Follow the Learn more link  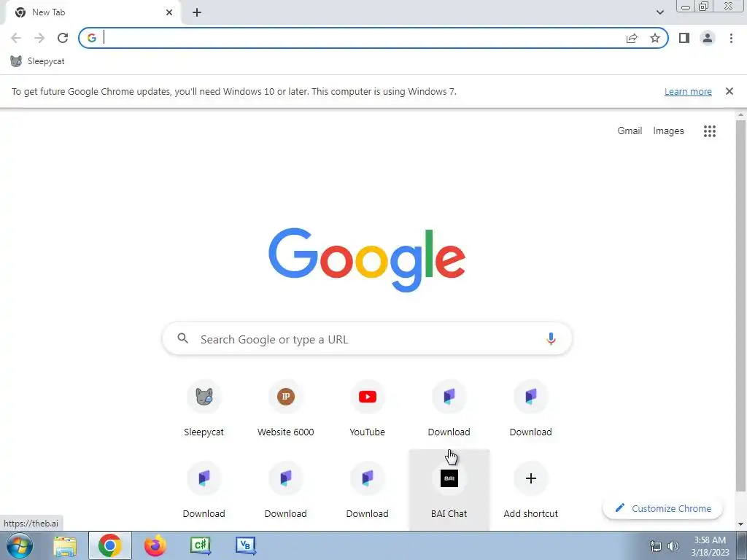tap(688, 91)
